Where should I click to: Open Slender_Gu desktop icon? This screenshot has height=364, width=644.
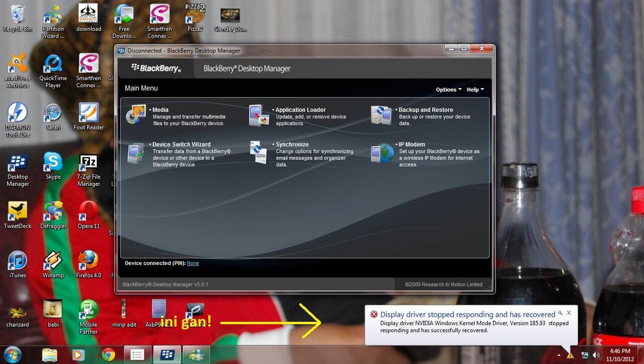[x=230, y=18]
